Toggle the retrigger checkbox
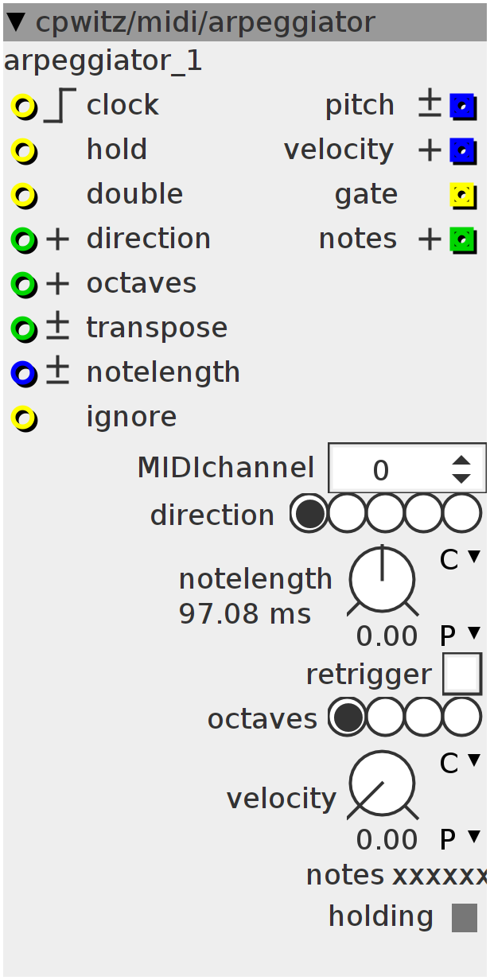Image resolution: width=490 pixels, height=980 pixels. pos(462,675)
